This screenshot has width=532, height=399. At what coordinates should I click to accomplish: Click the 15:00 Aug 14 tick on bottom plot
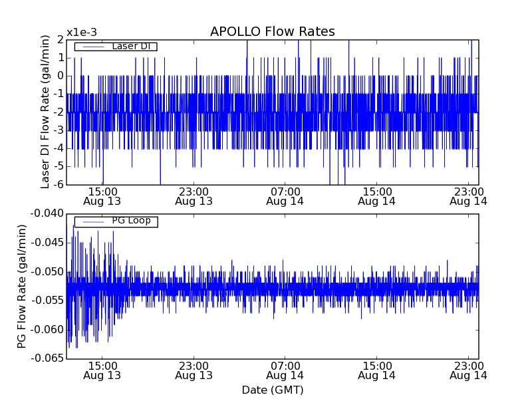pos(376,370)
